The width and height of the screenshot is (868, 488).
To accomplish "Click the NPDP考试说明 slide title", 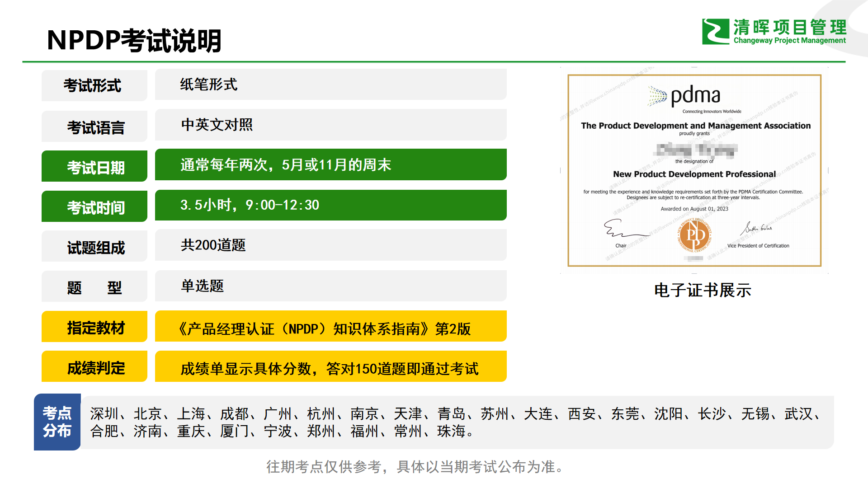I will (134, 41).
